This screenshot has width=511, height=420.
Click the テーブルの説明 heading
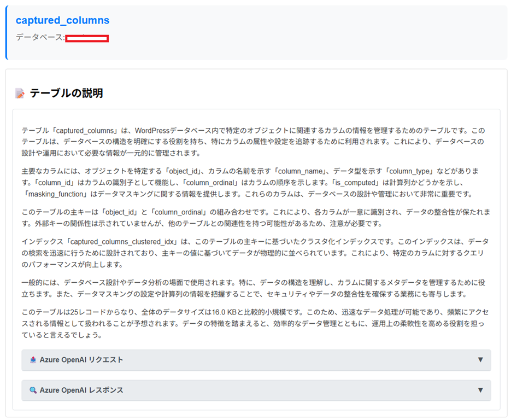point(67,94)
